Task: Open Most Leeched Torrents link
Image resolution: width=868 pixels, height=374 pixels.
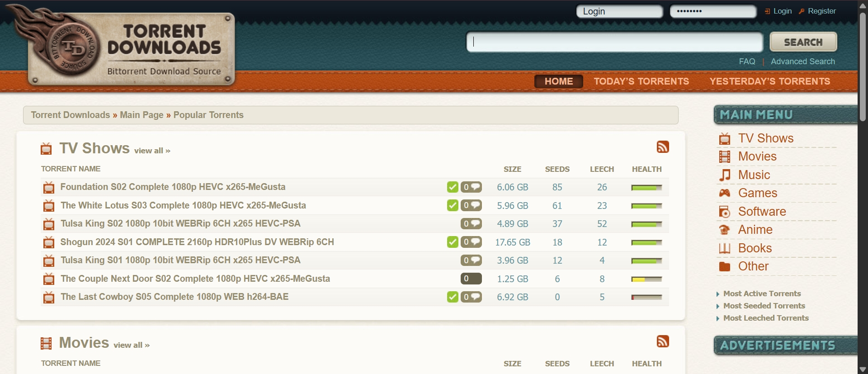Action: 766,318
